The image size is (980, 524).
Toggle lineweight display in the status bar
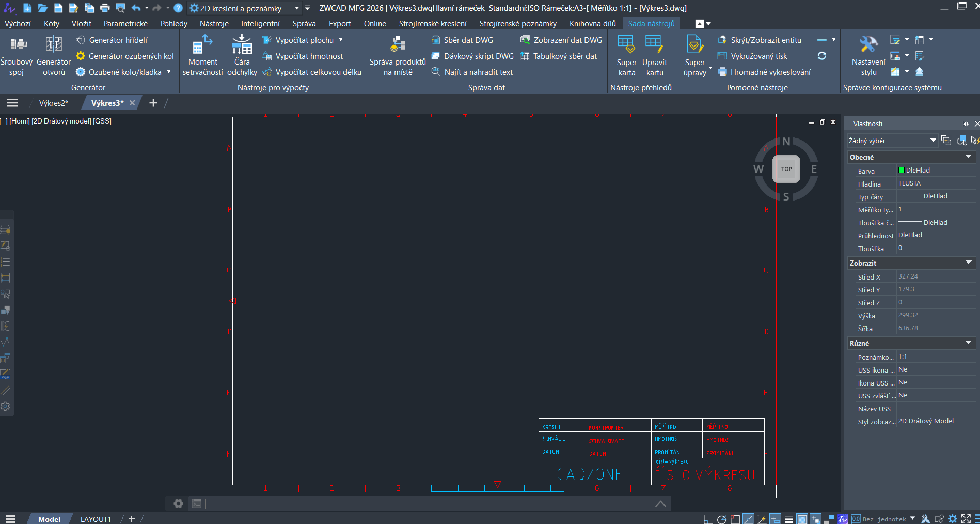pyautogui.click(x=788, y=519)
